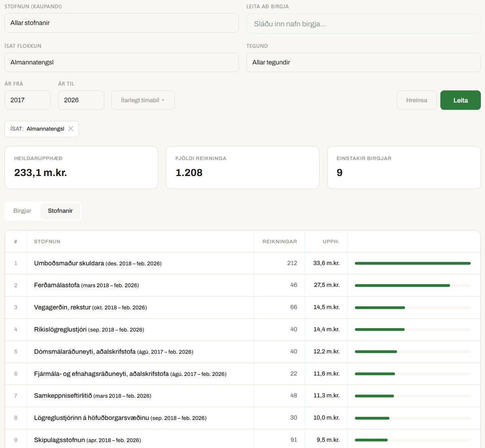Screen dimensions: 485x448
Task: Open the Ár til 2026 selector
Action: 81,100
